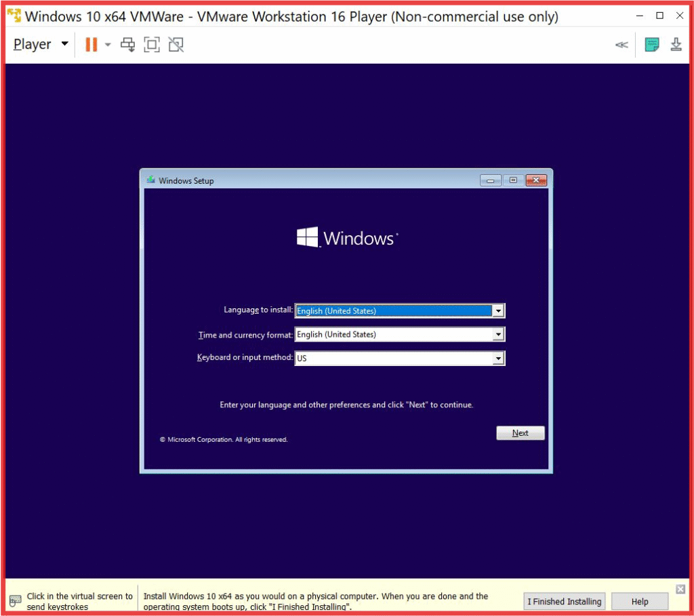Click Next in Windows Setup
Screen dimensions: 694x616
point(520,433)
